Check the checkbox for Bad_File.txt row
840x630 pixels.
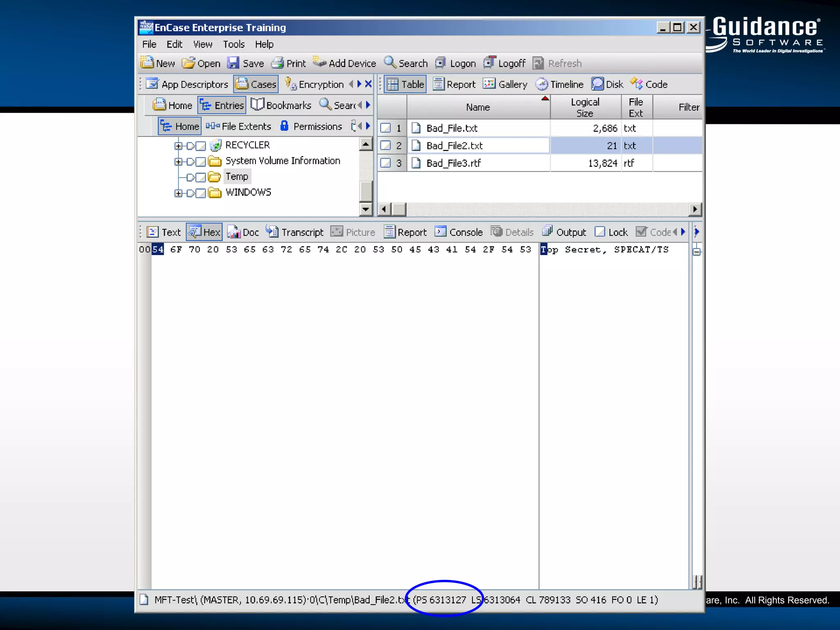(386, 128)
